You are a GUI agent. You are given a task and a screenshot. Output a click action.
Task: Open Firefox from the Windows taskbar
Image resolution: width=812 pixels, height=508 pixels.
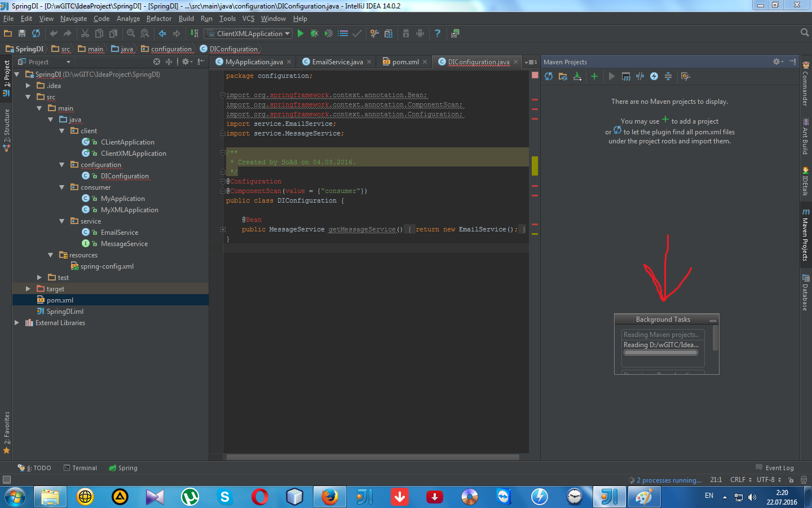pyautogui.click(x=330, y=497)
